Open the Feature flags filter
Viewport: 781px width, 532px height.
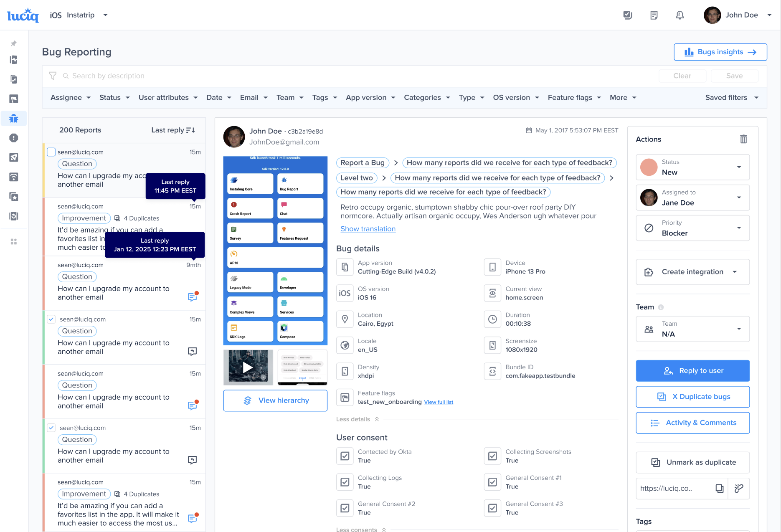tap(574, 98)
